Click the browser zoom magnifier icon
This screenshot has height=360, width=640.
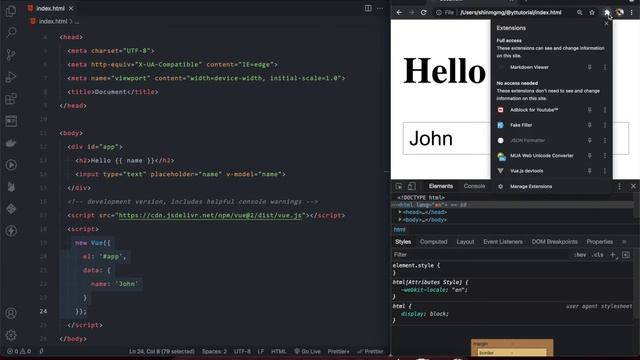[x=580, y=12]
